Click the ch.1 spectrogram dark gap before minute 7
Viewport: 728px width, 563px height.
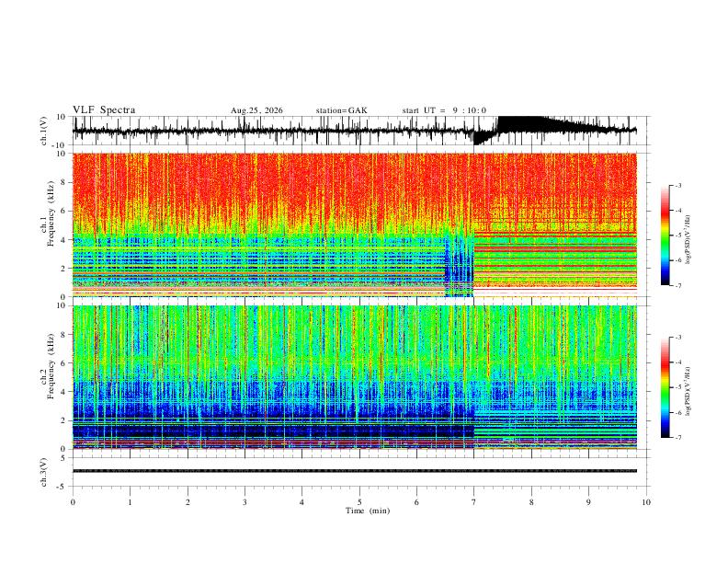pyautogui.click(x=460, y=265)
